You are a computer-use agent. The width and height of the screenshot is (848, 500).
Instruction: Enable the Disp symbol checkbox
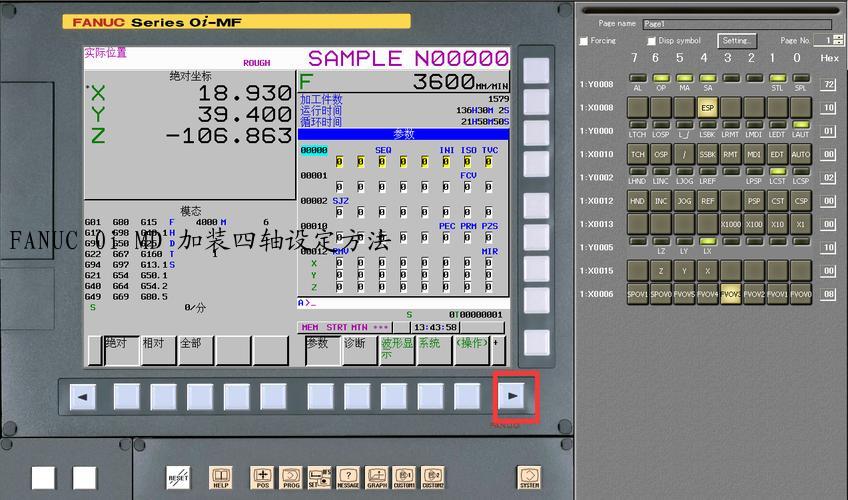pyautogui.click(x=652, y=41)
